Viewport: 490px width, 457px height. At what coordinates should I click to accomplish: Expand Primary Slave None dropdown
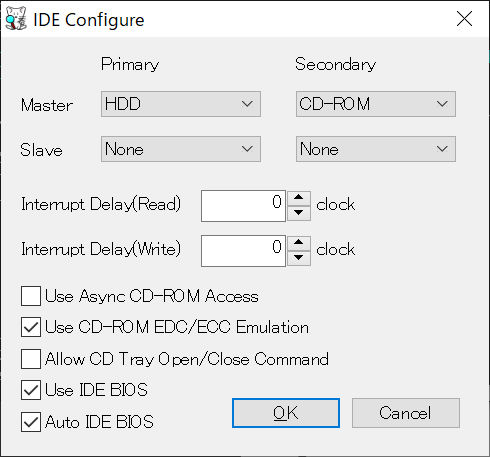(x=181, y=149)
